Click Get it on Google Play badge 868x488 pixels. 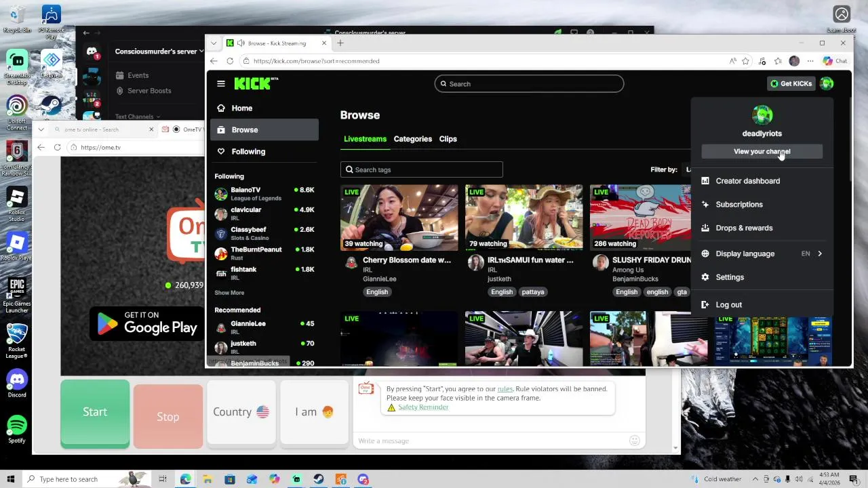point(146,324)
